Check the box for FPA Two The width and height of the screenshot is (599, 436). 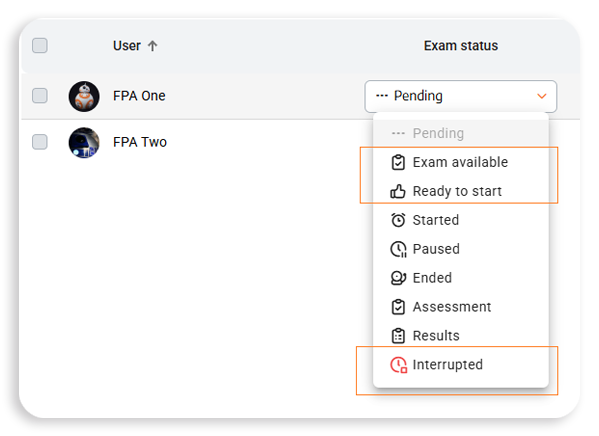40,142
